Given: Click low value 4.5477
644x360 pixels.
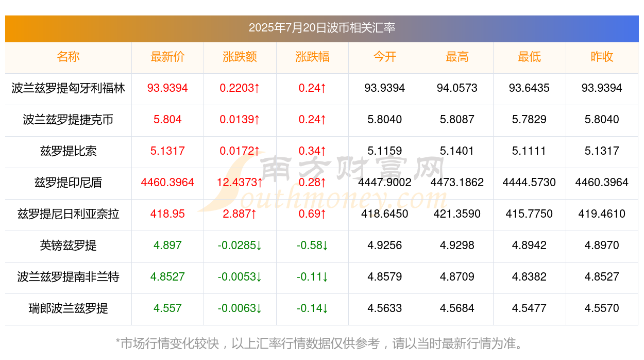Looking at the screenshot, I should [x=530, y=308].
